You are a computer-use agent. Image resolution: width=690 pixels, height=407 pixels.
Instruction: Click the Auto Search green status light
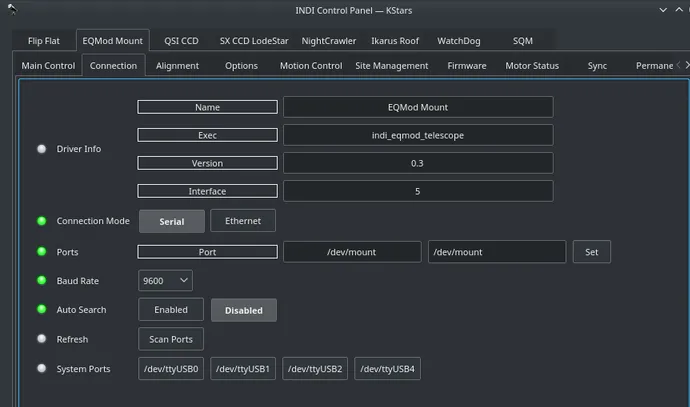[x=42, y=309]
